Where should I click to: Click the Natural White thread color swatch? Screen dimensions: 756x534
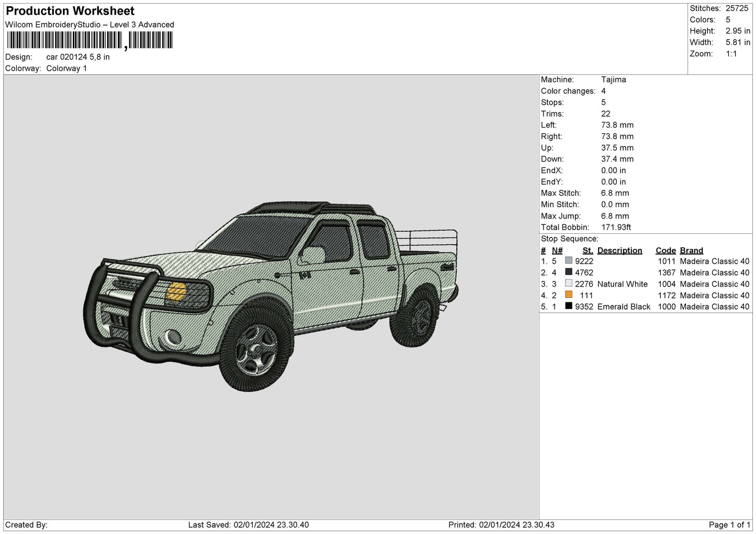click(569, 283)
